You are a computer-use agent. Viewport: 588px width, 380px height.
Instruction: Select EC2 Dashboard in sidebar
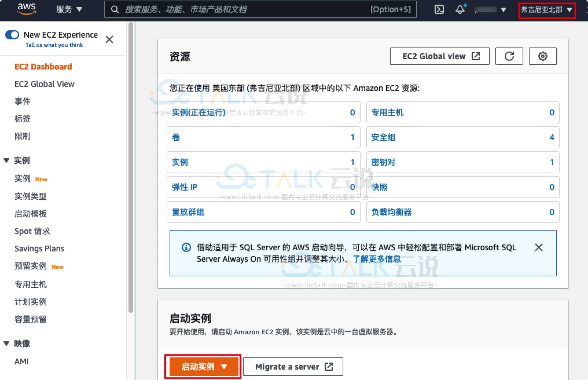[43, 67]
